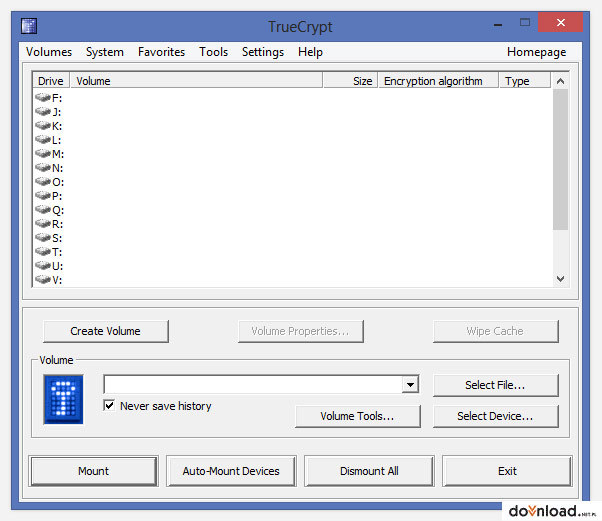602x521 pixels.
Task: Click inside the volume path input field
Action: click(253, 384)
